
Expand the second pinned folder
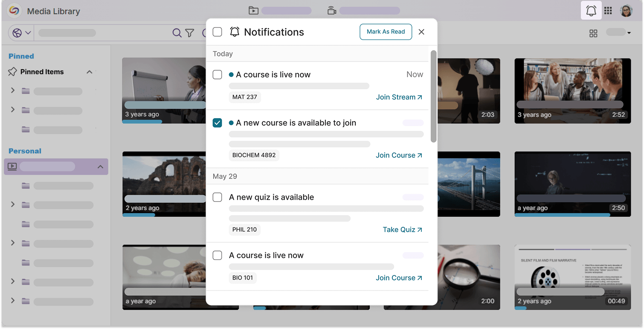pos(13,110)
